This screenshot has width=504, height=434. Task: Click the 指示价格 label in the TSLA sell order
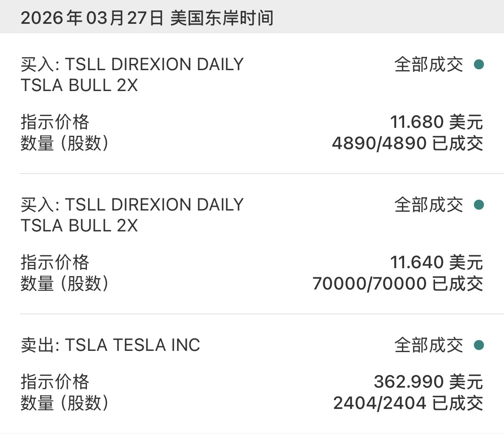[x=55, y=382]
